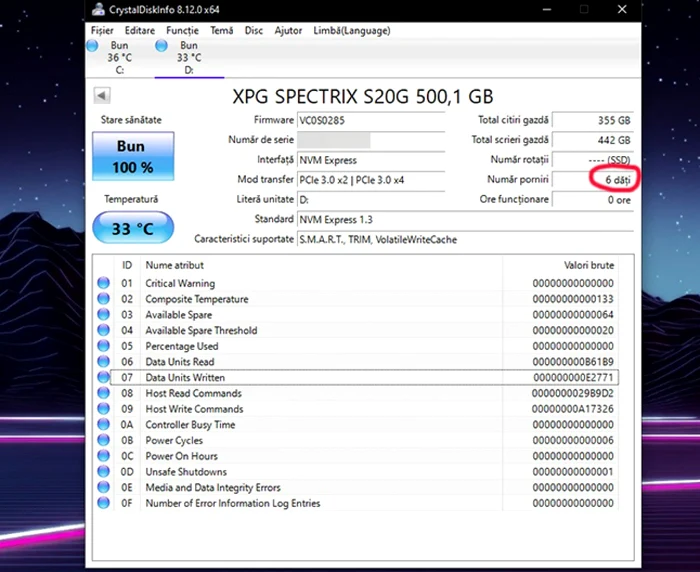Open the Funcție menu
This screenshot has height=572, width=700.
point(182,30)
